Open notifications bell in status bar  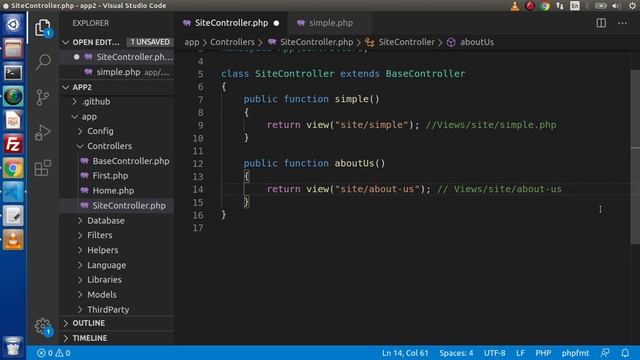coord(625,353)
